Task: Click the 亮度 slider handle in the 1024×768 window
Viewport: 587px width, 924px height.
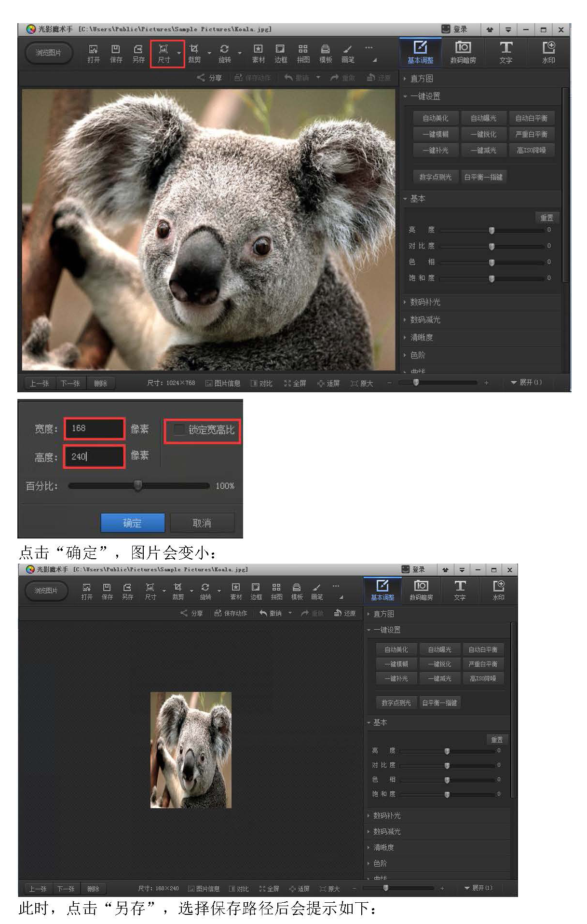Action: coord(491,231)
